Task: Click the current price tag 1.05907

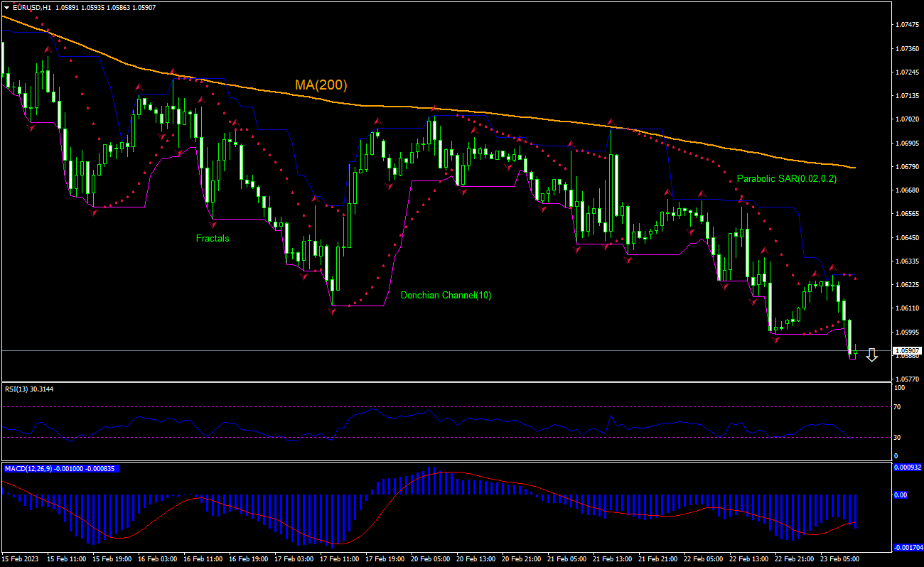Action: [x=907, y=351]
